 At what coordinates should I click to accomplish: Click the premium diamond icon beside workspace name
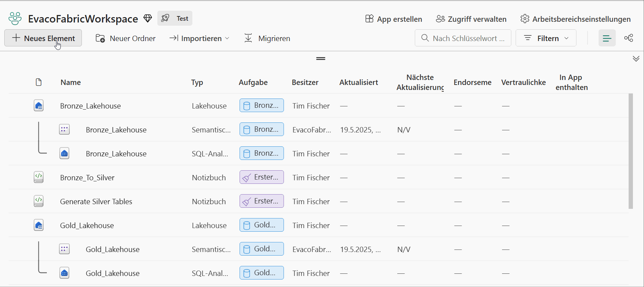pos(148,19)
